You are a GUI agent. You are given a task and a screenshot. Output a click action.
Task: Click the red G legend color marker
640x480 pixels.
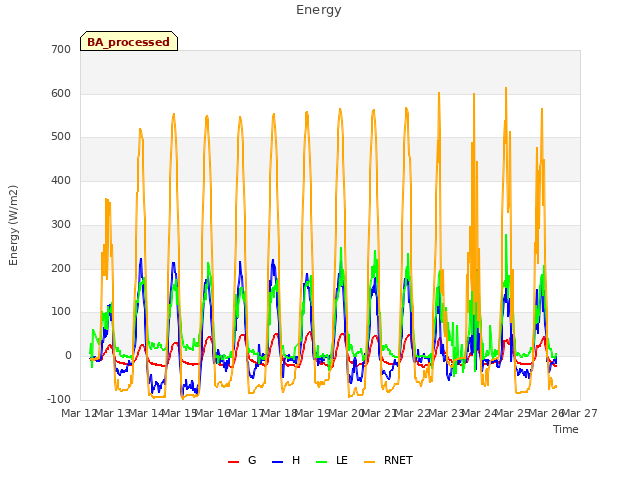click(x=233, y=462)
